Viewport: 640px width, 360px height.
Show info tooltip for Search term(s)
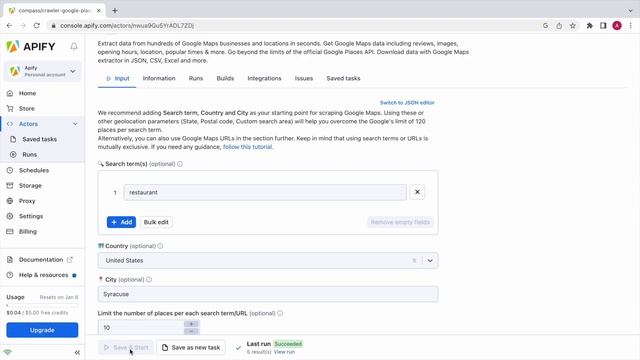pyautogui.click(x=180, y=164)
